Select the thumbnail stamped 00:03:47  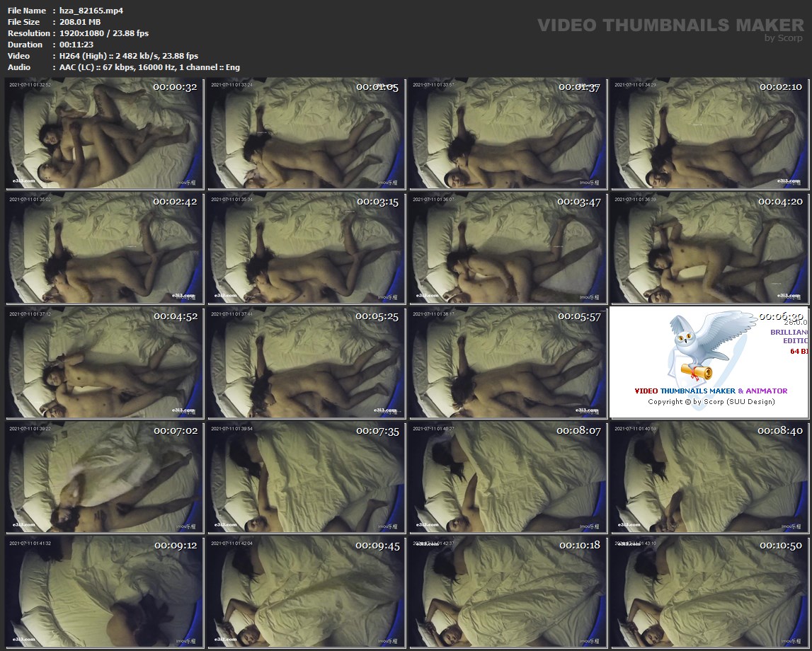(508, 248)
